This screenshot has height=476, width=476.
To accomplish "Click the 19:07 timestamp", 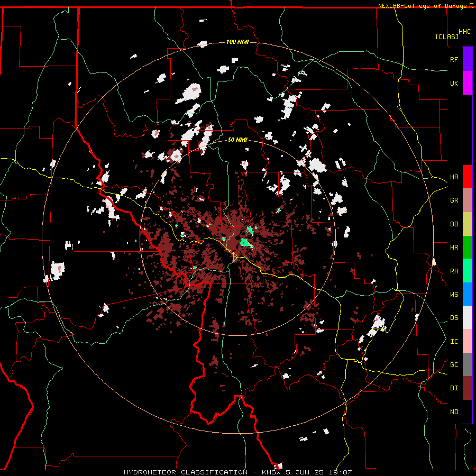I will click(x=340, y=472).
